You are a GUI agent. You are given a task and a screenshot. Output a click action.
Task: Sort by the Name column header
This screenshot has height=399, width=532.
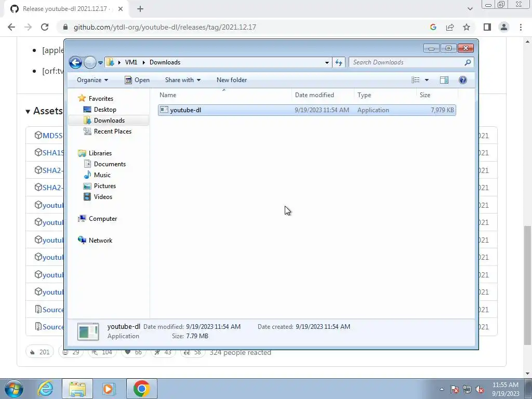pos(224,95)
